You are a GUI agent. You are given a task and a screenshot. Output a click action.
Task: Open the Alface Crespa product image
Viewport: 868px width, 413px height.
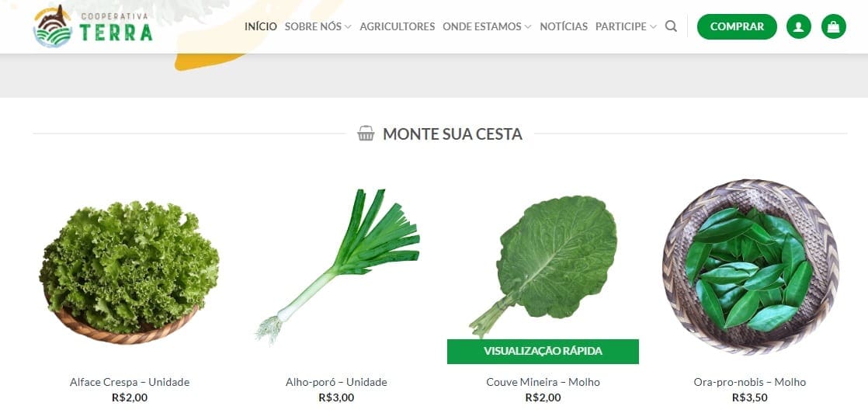tap(130, 272)
